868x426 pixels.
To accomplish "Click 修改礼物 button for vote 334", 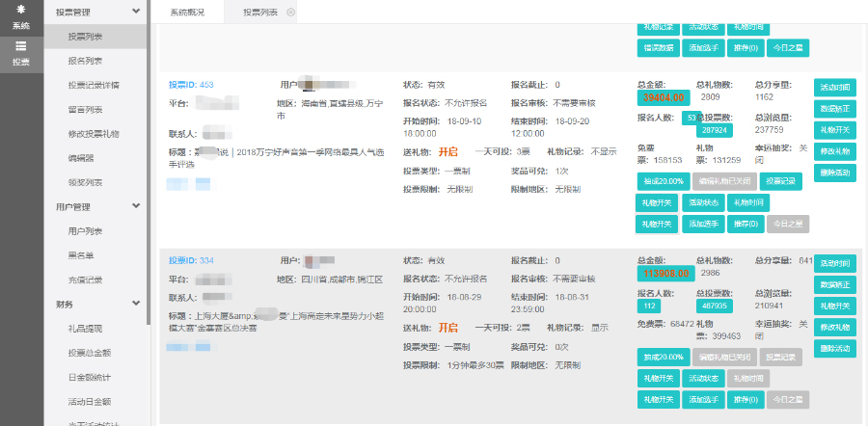I will (835, 327).
